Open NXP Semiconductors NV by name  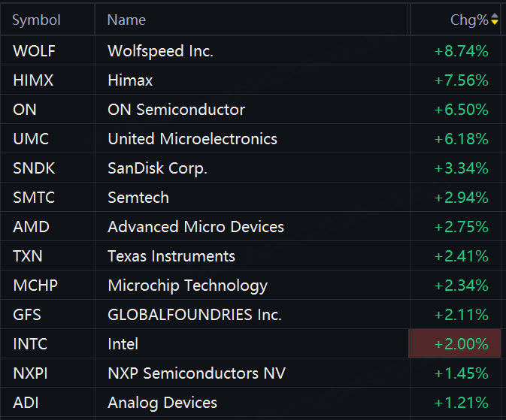(x=196, y=373)
